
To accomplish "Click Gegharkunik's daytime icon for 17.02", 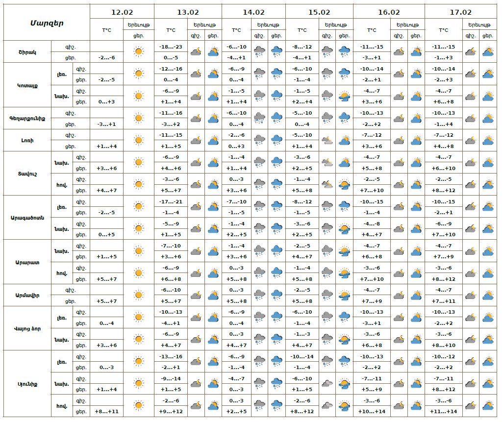I will tap(487, 118).
